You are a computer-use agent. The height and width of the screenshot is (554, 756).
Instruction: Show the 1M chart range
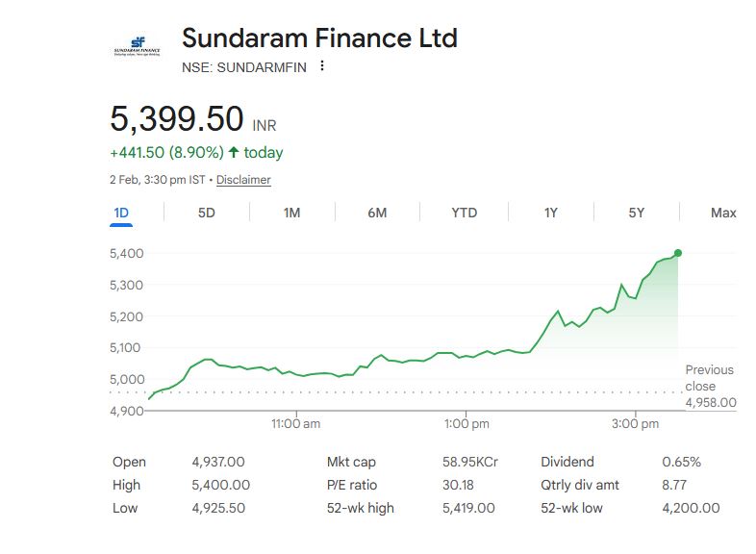[292, 213]
